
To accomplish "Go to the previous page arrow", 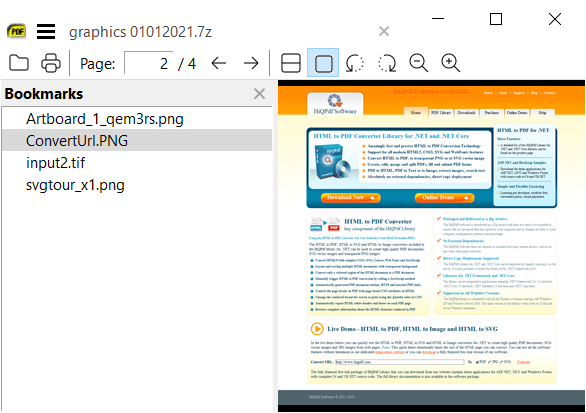I will coord(219,63).
